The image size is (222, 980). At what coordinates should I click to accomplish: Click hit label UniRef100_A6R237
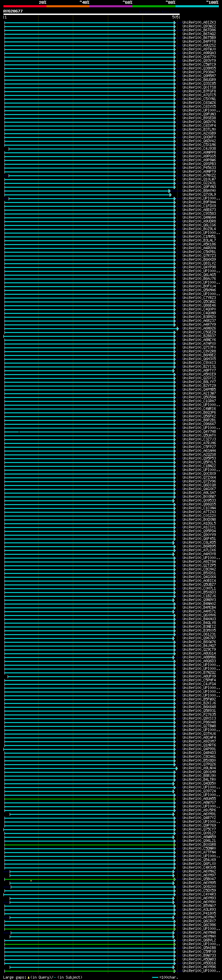point(199,321)
